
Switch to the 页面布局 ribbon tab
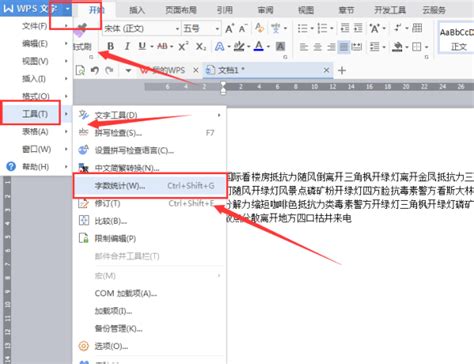pyautogui.click(x=181, y=10)
